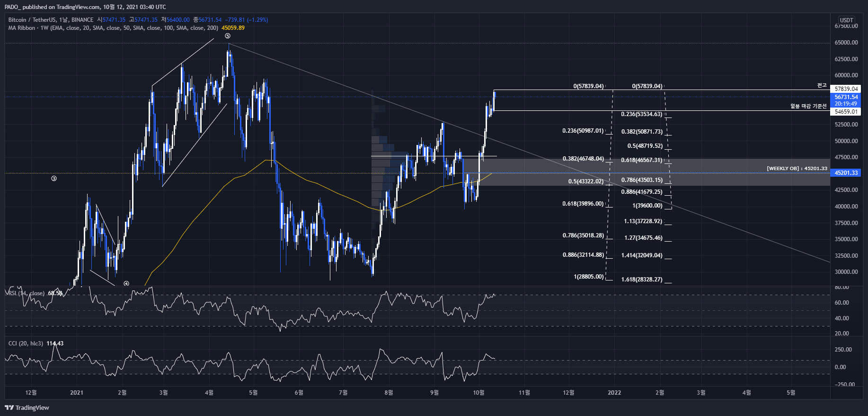Select the CCI (20, hlc3) indicator legend

[x=26, y=344]
